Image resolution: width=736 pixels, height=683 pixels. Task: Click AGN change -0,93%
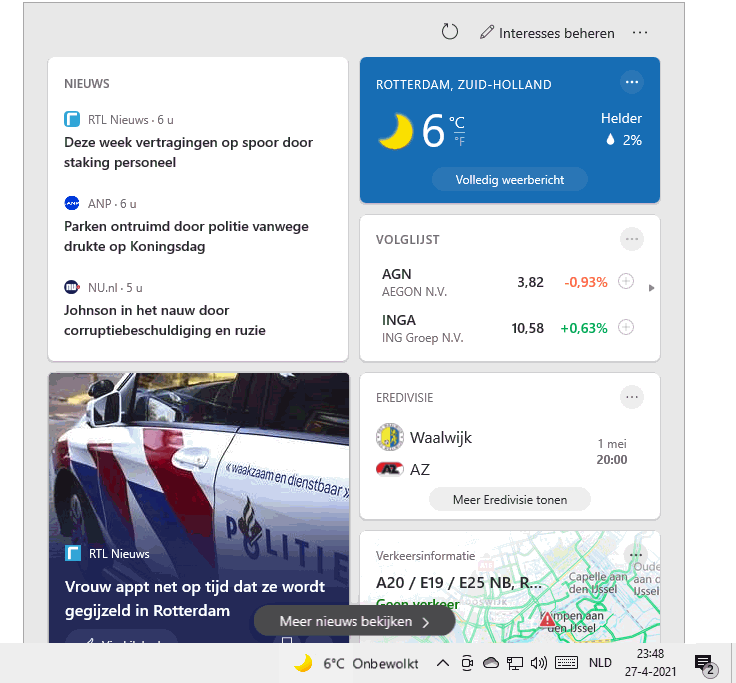point(586,282)
